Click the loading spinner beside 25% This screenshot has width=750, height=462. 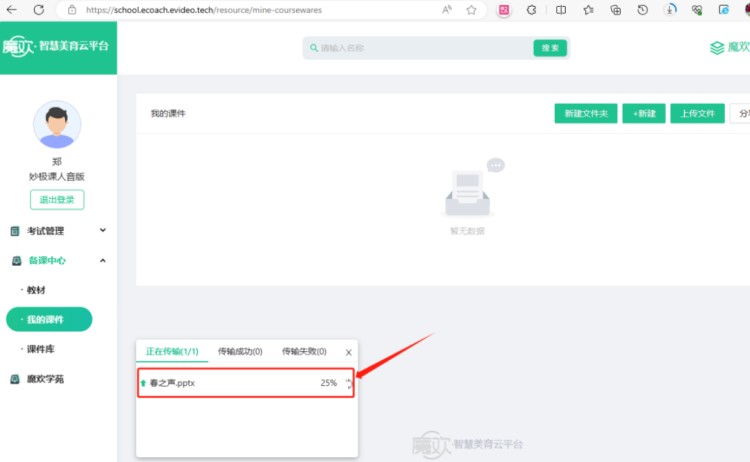[x=349, y=383]
